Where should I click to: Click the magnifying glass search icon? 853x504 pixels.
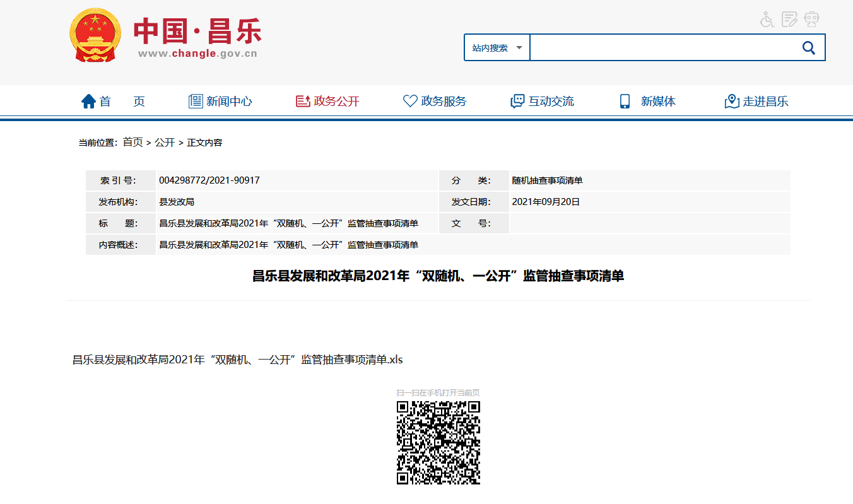(809, 47)
